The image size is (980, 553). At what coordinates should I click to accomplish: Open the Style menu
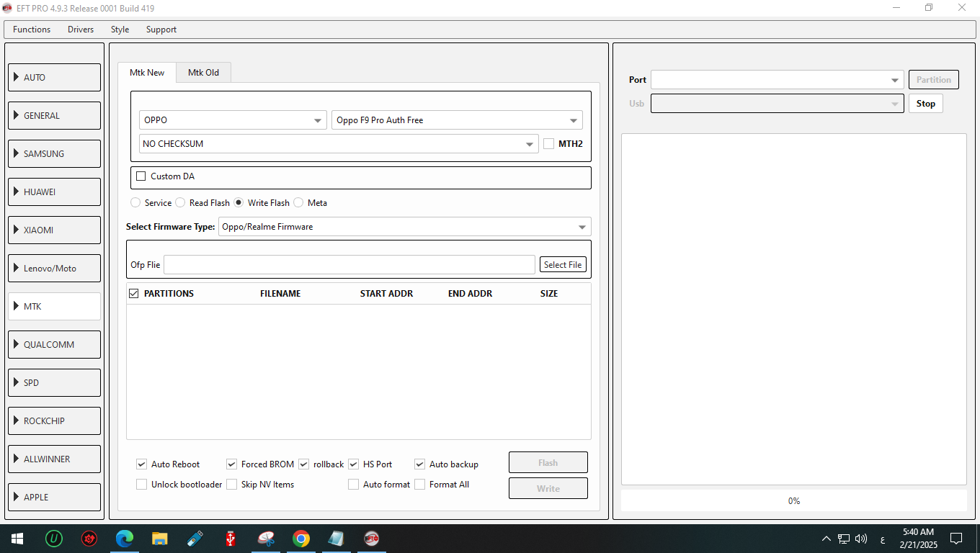(120, 30)
